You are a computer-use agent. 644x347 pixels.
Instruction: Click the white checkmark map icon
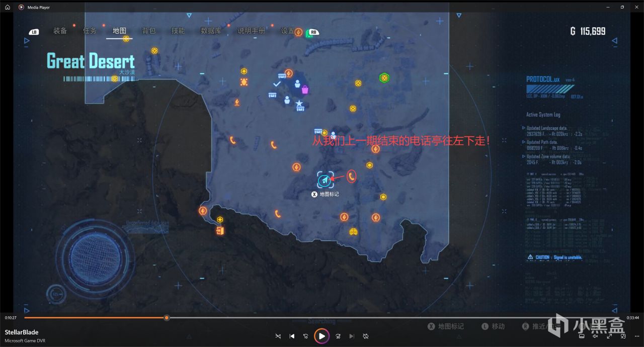(x=276, y=83)
